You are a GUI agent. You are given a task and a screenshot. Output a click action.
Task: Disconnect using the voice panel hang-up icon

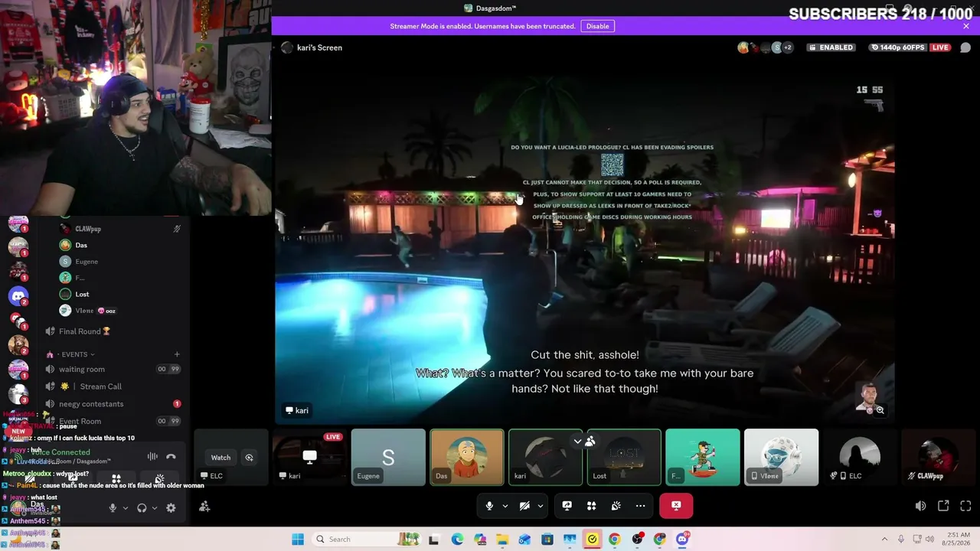coord(171,457)
